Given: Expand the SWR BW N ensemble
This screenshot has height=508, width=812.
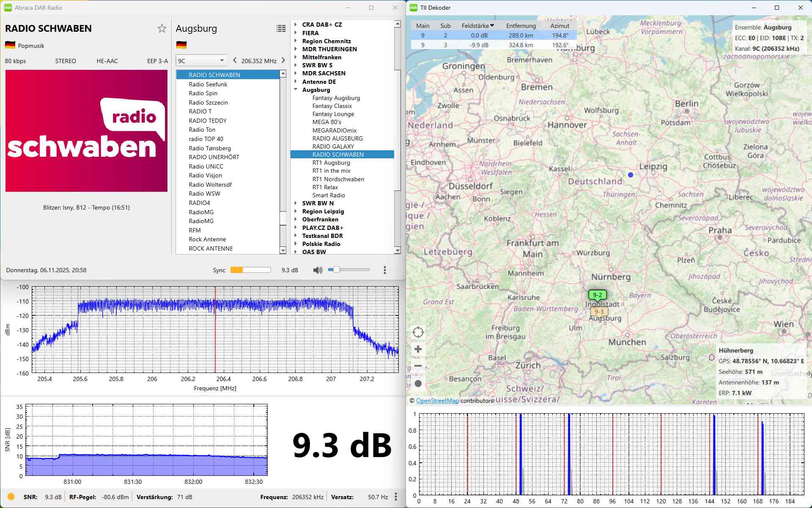Looking at the screenshot, I should (x=296, y=203).
